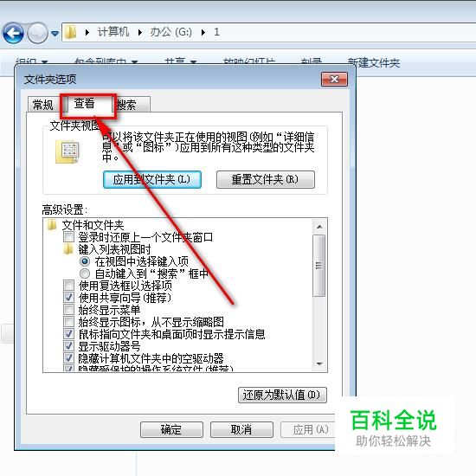Click 应用到文件夹 (L) button
Image resolution: width=476 pixels, height=476 pixels.
click(x=152, y=179)
